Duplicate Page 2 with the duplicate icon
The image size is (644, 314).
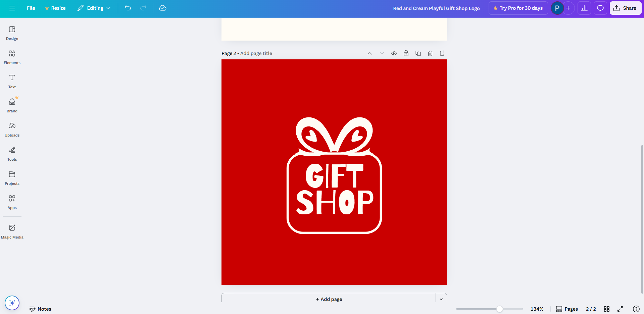pyautogui.click(x=418, y=53)
